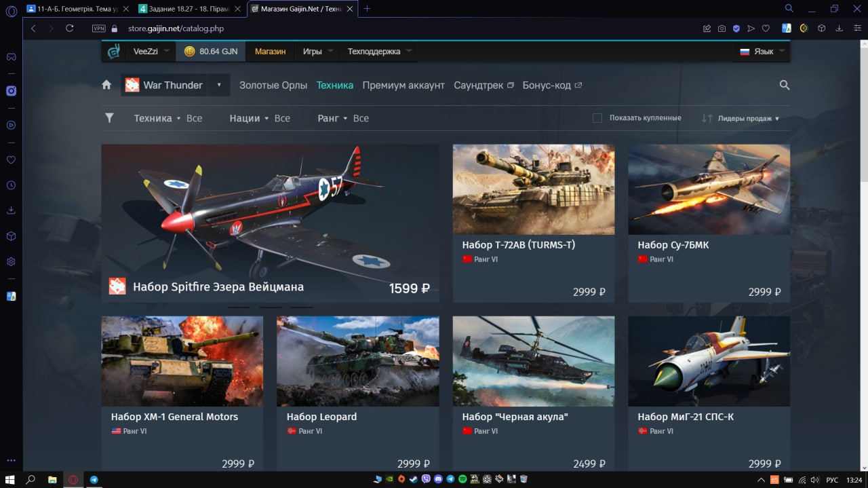Open the store search magnifier icon

[x=785, y=85]
